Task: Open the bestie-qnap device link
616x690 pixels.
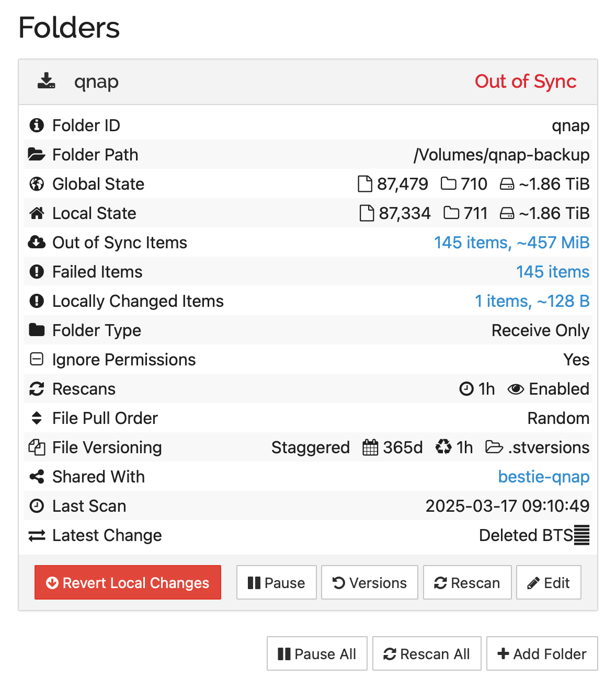Action: [x=544, y=477]
